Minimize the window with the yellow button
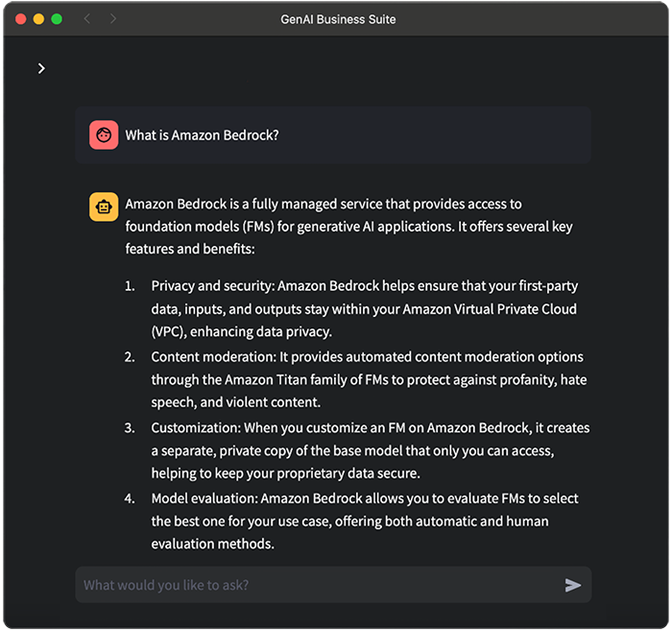The height and width of the screenshot is (632, 672). click(x=38, y=19)
